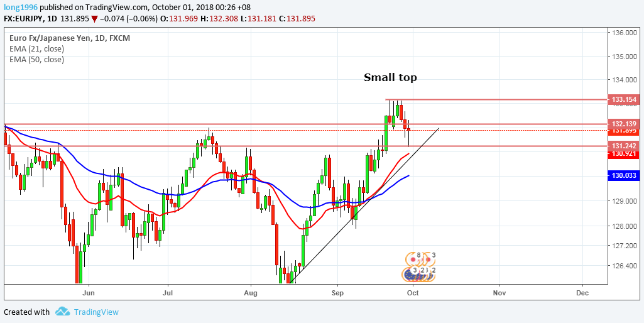The height and width of the screenshot is (323, 644).
Task: Click the red down-arrow price change indicator
Action: pos(94,18)
